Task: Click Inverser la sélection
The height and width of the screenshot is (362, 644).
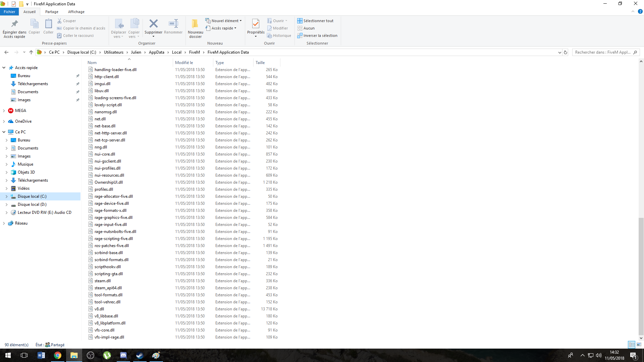Action: tap(317, 36)
